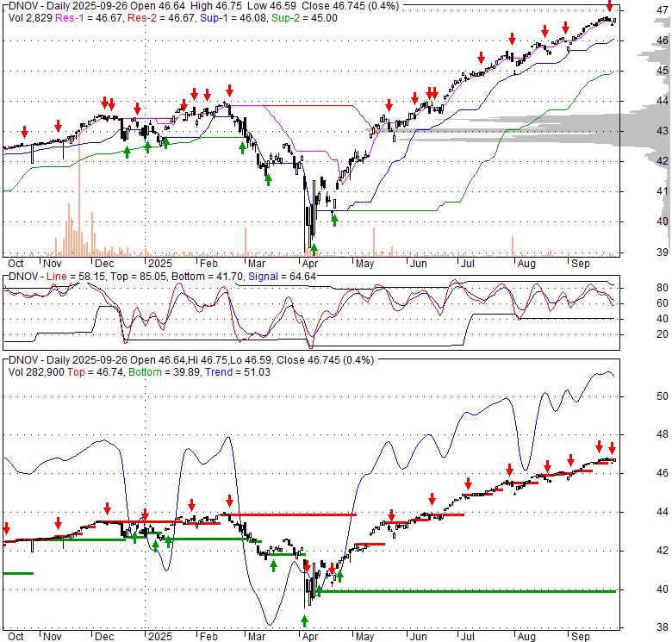Screen dimensions: 672x642
Task: Click the Mar label on the top chart time axis
Action: (257, 264)
